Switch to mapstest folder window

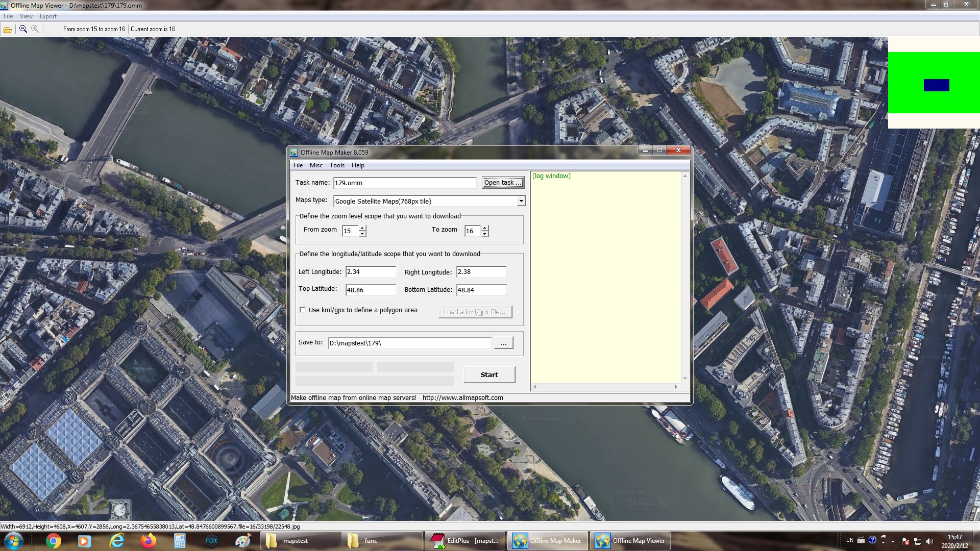(300, 541)
